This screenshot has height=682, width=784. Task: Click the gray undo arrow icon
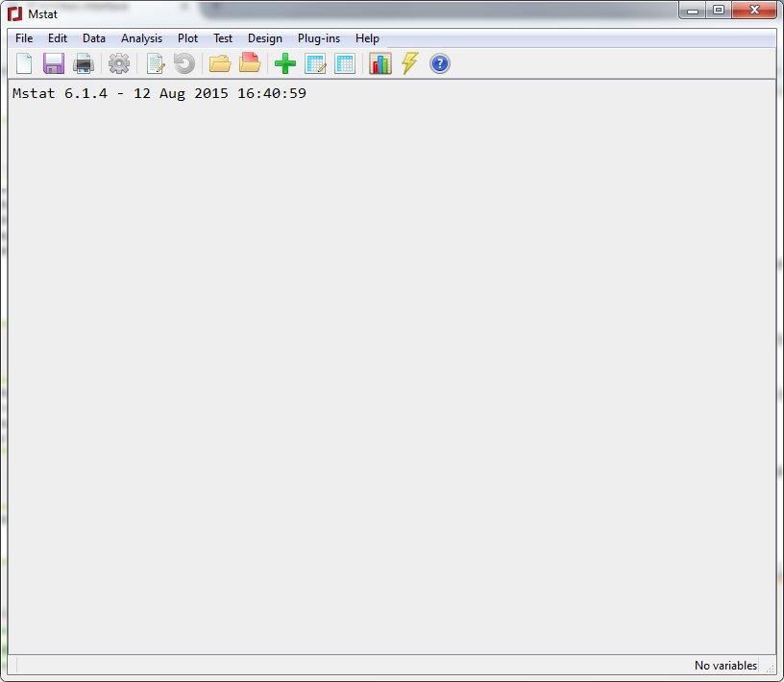pyautogui.click(x=184, y=63)
